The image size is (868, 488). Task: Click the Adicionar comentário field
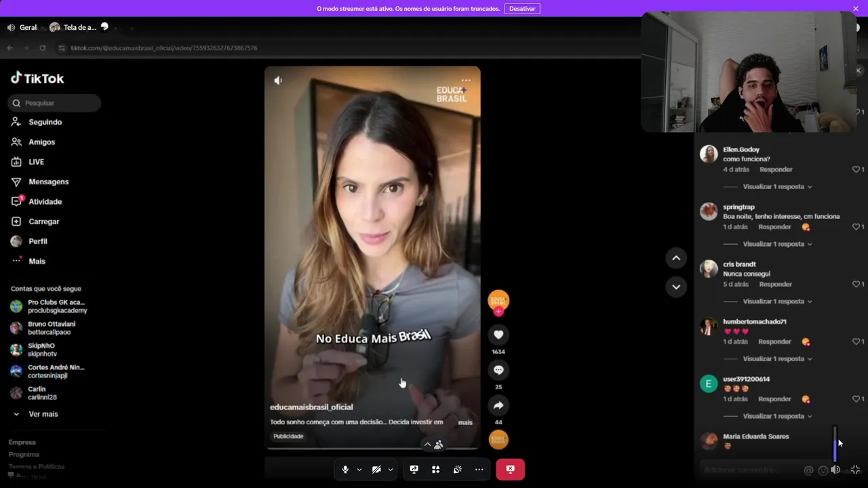coord(749,470)
